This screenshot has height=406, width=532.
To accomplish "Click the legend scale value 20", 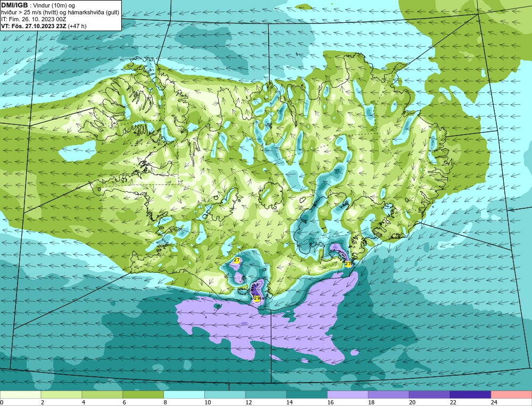I will [x=412, y=402].
